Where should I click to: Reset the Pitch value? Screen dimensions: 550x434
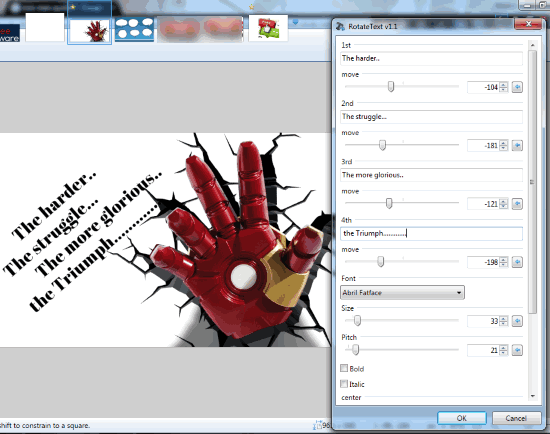click(517, 350)
